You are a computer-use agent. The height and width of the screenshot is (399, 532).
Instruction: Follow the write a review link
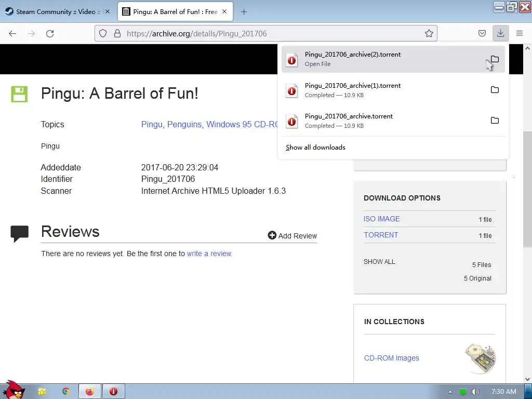(210, 254)
